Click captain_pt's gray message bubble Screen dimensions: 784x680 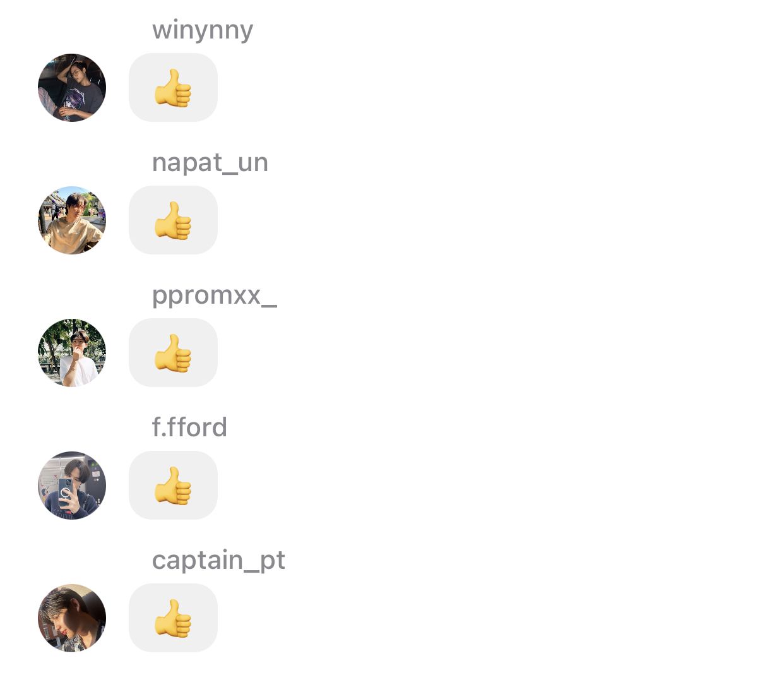173,618
